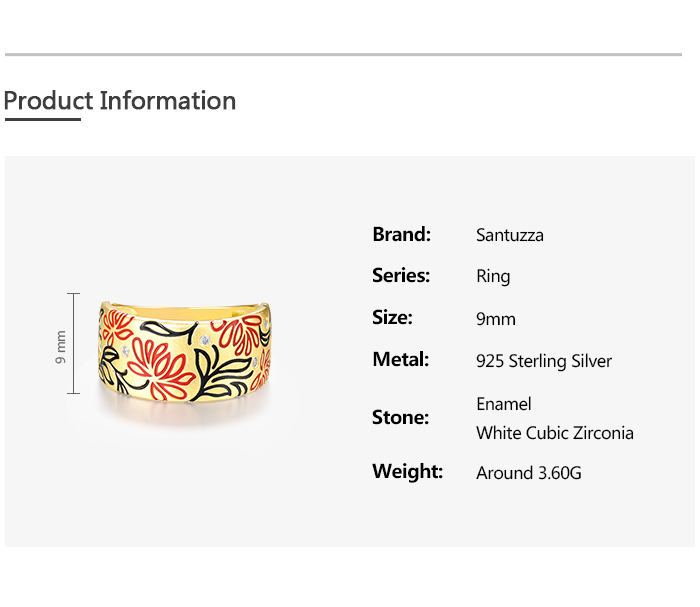The width and height of the screenshot is (700, 607).
Task: Click the Brand label
Action: coord(401,234)
